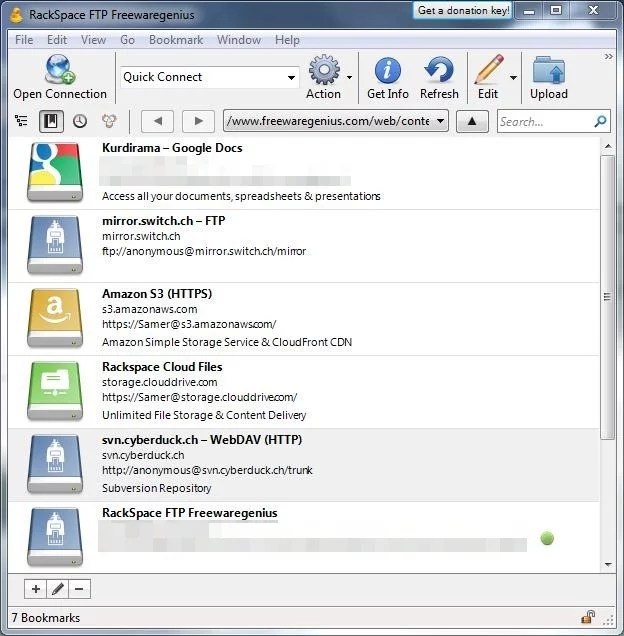Show connection History clock icon
Viewport: 624px width, 636px height.
[80, 121]
